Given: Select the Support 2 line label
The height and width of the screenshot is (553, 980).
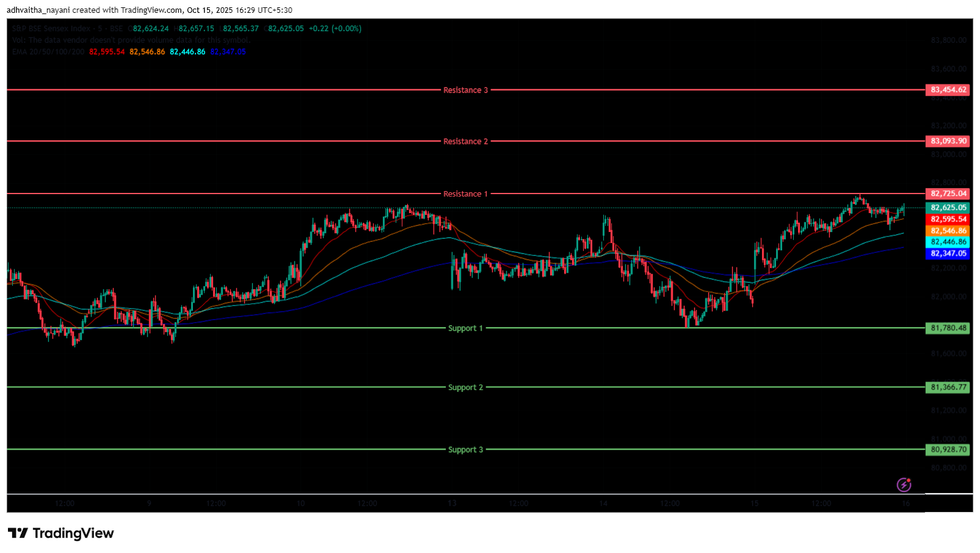Looking at the screenshot, I should pyautogui.click(x=466, y=388).
